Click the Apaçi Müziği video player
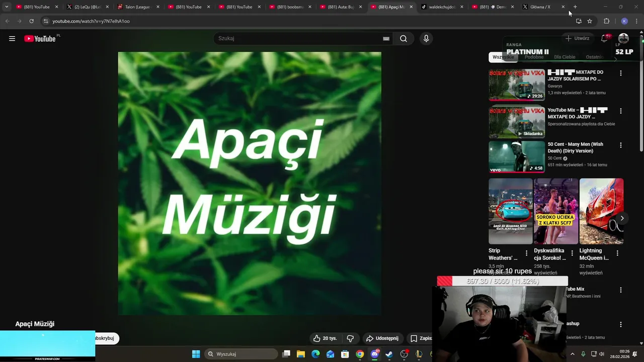 click(x=250, y=184)
